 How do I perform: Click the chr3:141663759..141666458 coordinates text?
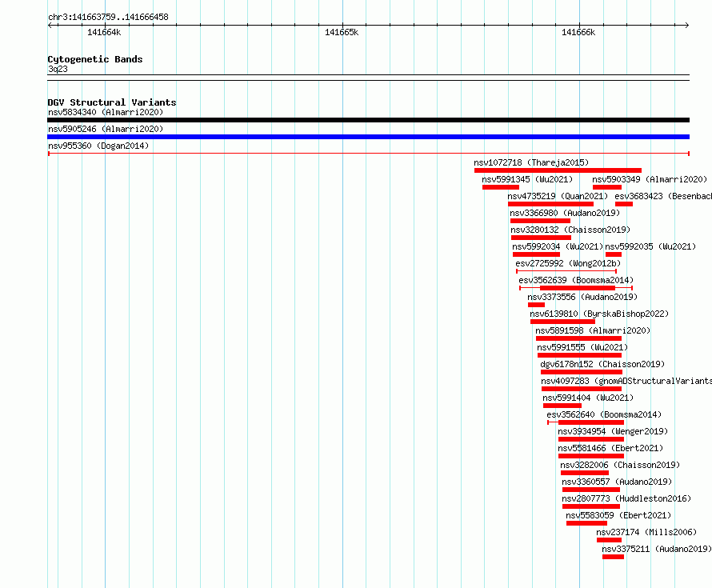point(108,17)
